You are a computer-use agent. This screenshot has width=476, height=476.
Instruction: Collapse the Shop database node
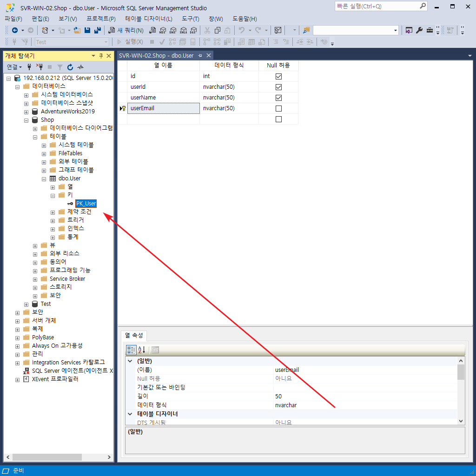(26, 120)
